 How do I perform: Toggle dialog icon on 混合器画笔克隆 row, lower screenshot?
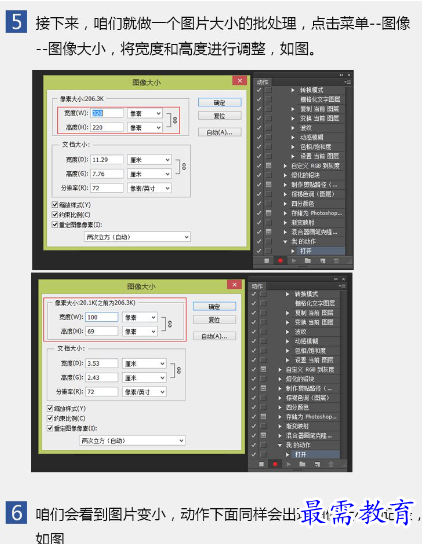263,435
